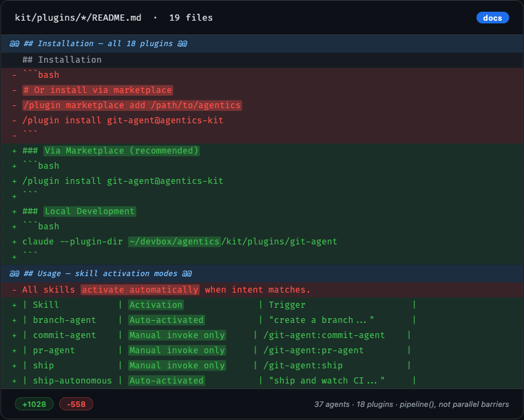
Task: Click 'Auto-activated' in the ship-autonomous row
Action: pyautogui.click(x=167, y=381)
